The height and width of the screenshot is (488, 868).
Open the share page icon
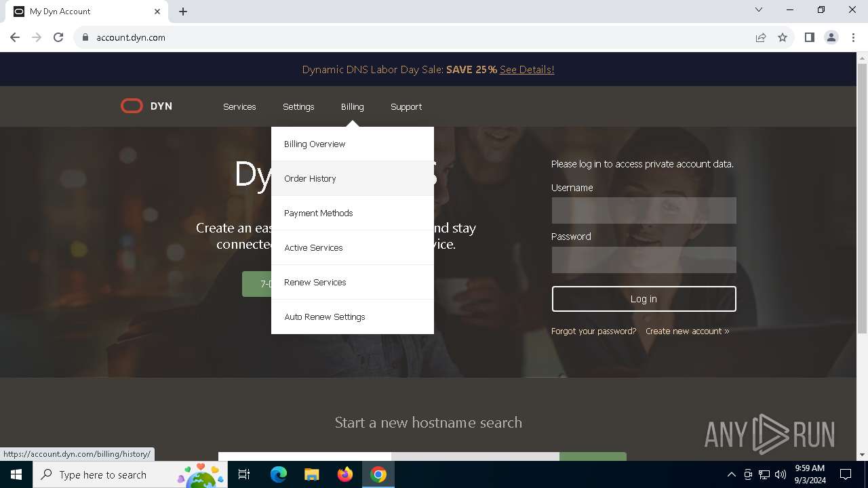pyautogui.click(x=761, y=37)
